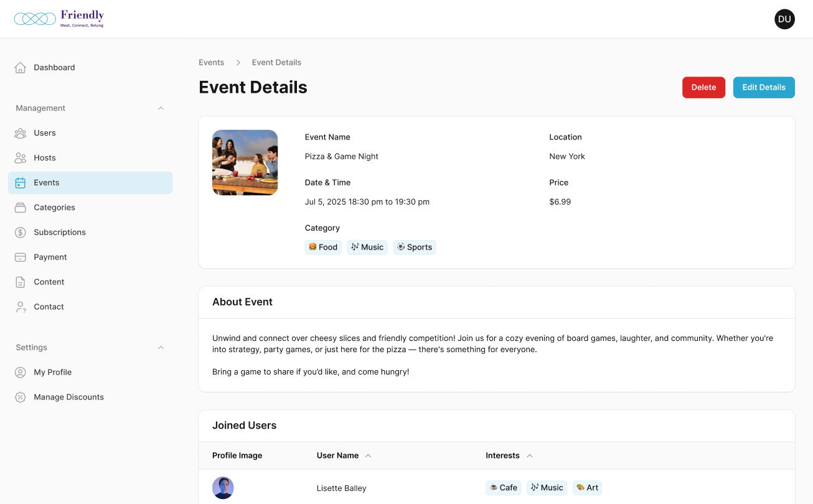Click the Edit Details button
The width and height of the screenshot is (813, 504).
click(x=764, y=88)
